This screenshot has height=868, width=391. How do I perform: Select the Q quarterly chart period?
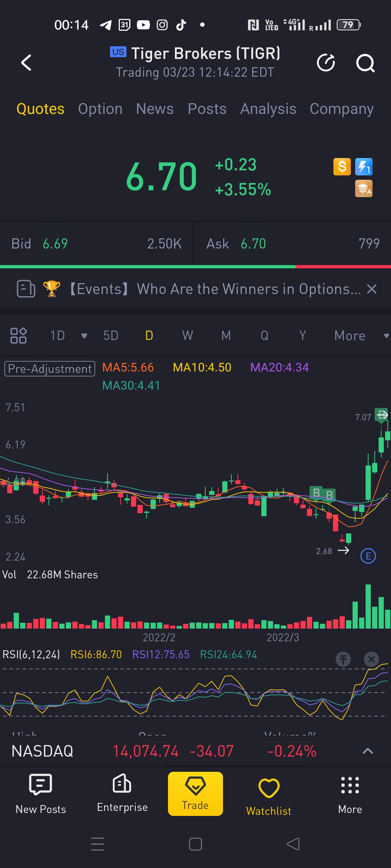click(265, 336)
